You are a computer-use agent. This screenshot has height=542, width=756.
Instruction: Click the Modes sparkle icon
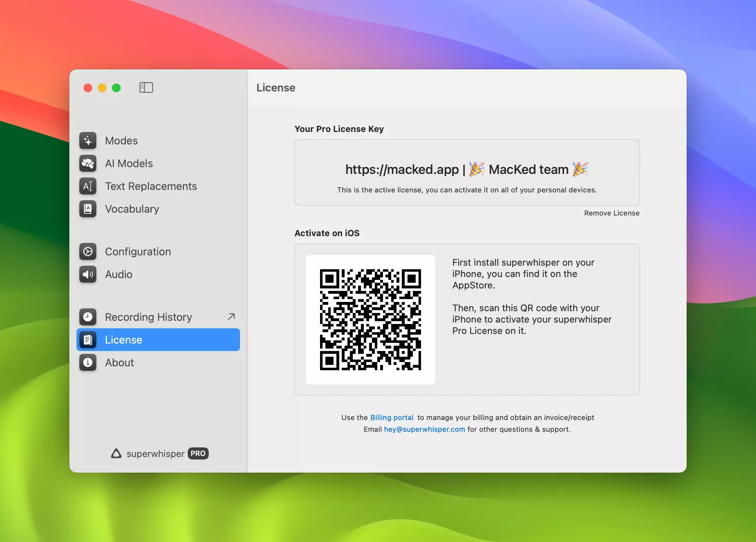click(88, 141)
